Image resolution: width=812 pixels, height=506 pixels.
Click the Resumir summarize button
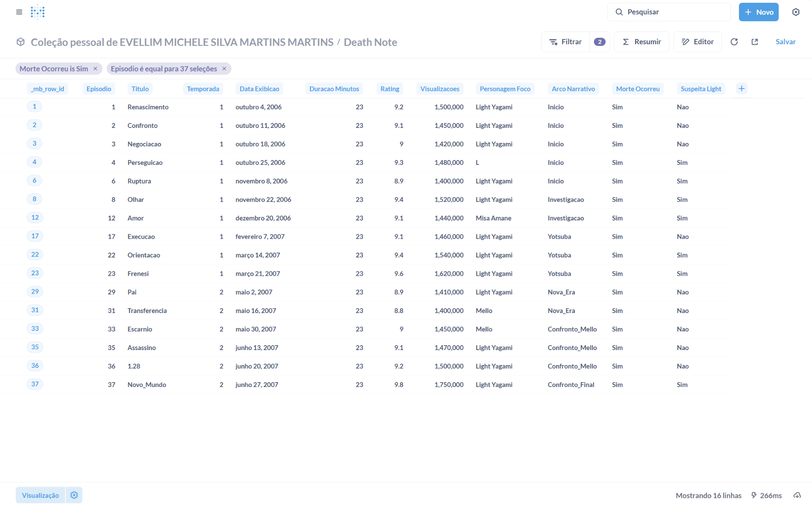(x=641, y=42)
